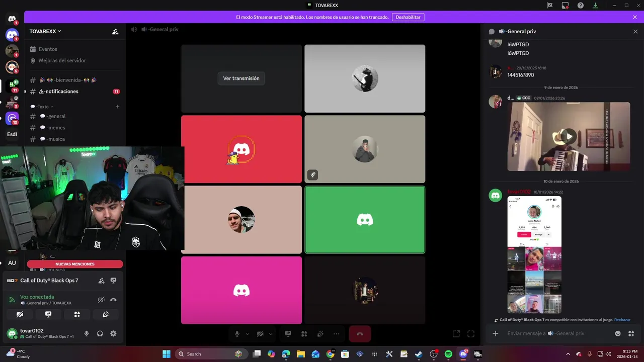Screen dimensions: 644x362
Task: Close the General priv chat panel
Action: 635,31
